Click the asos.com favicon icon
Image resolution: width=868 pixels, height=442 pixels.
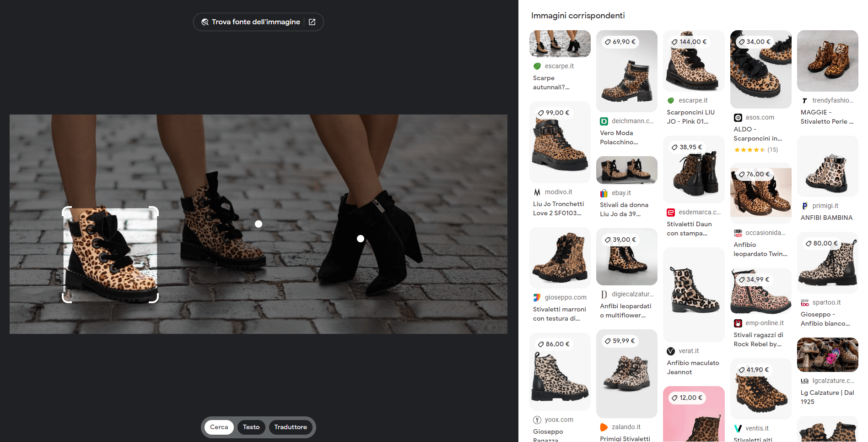(738, 118)
